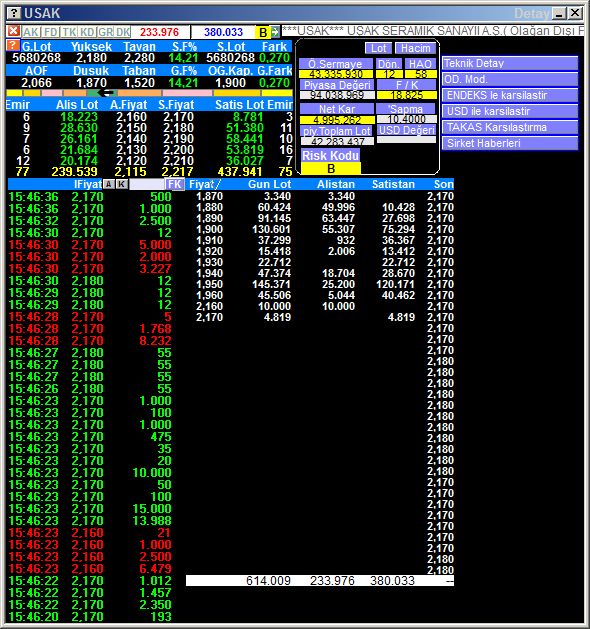Click the KD toolbar button
This screenshot has width=590, height=629.
pyautogui.click(x=87, y=32)
